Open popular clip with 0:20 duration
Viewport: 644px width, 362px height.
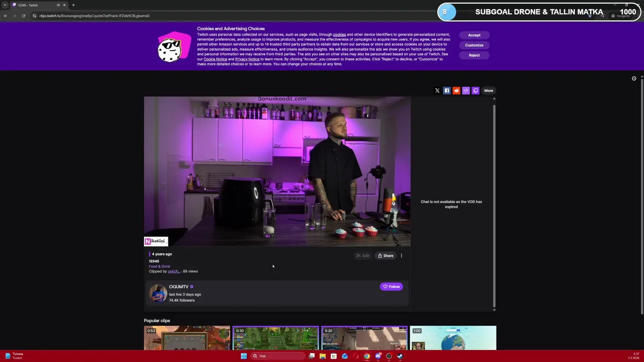coord(364,338)
